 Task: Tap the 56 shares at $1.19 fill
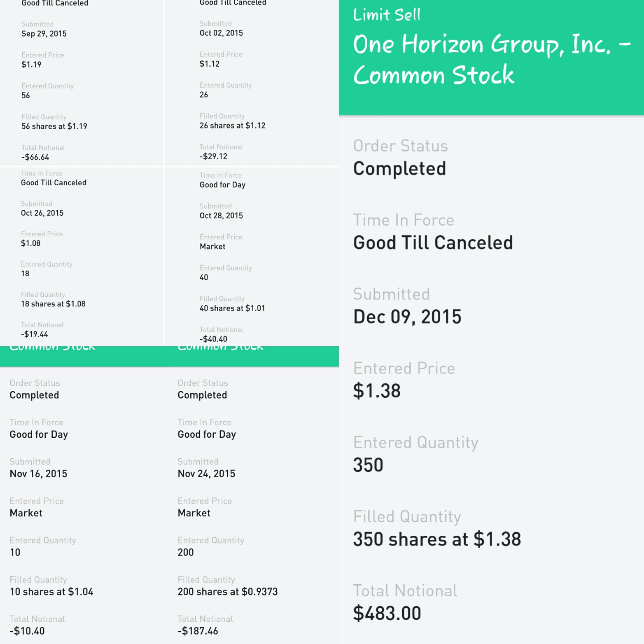click(x=54, y=126)
